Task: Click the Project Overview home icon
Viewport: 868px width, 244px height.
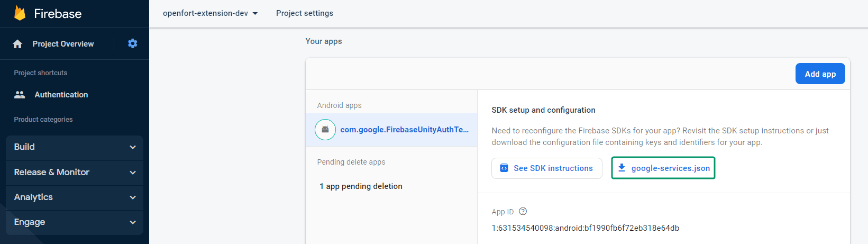Action: (17, 44)
